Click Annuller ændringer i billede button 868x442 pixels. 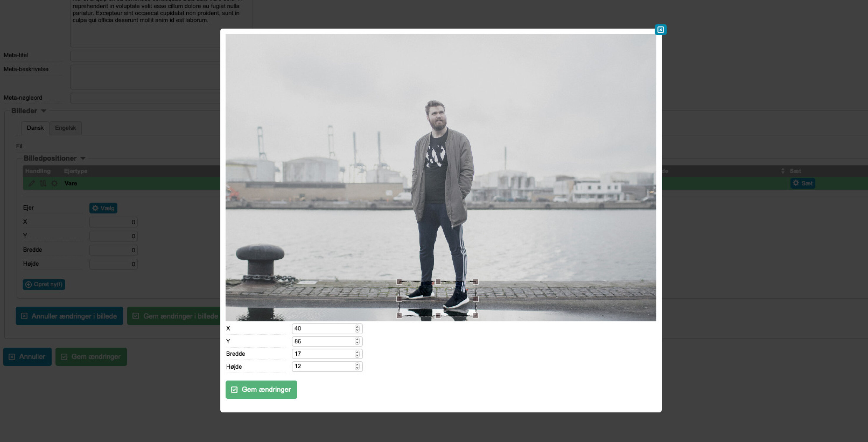point(69,316)
